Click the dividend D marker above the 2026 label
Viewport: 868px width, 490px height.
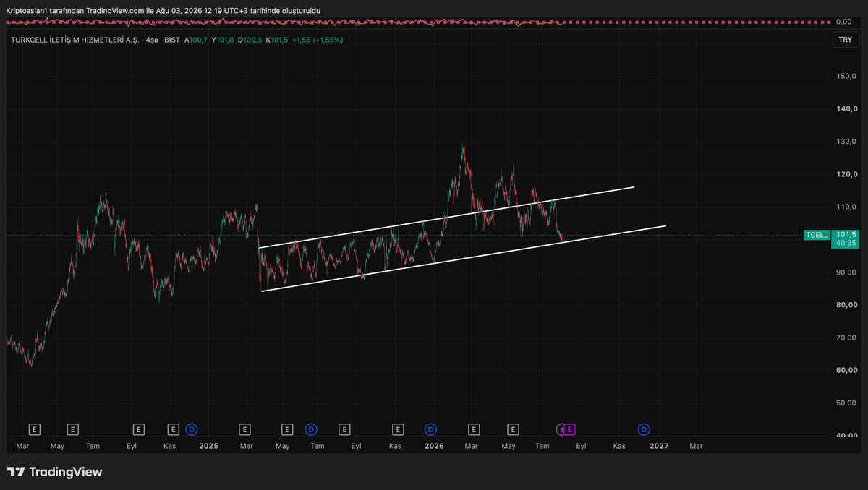[431, 429]
